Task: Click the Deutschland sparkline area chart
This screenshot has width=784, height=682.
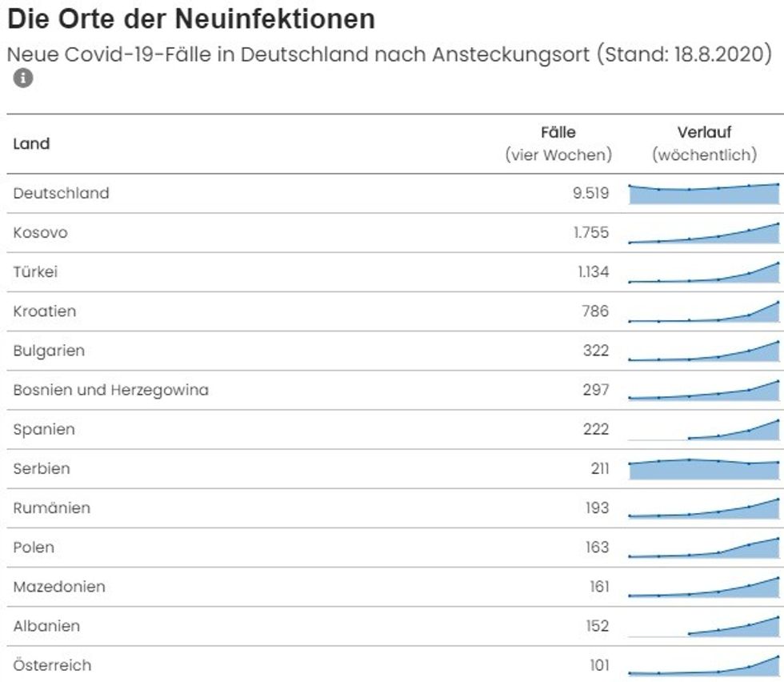Action: coord(704,195)
